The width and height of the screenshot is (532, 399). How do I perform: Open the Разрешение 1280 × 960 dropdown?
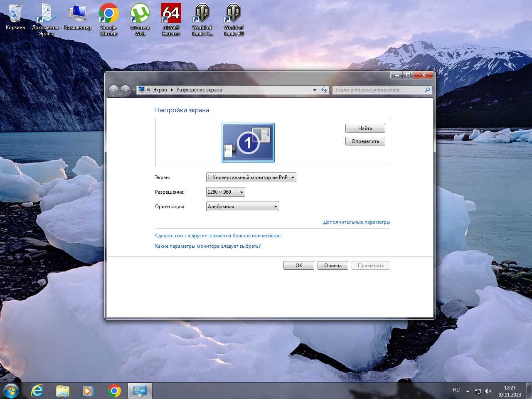point(226,192)
